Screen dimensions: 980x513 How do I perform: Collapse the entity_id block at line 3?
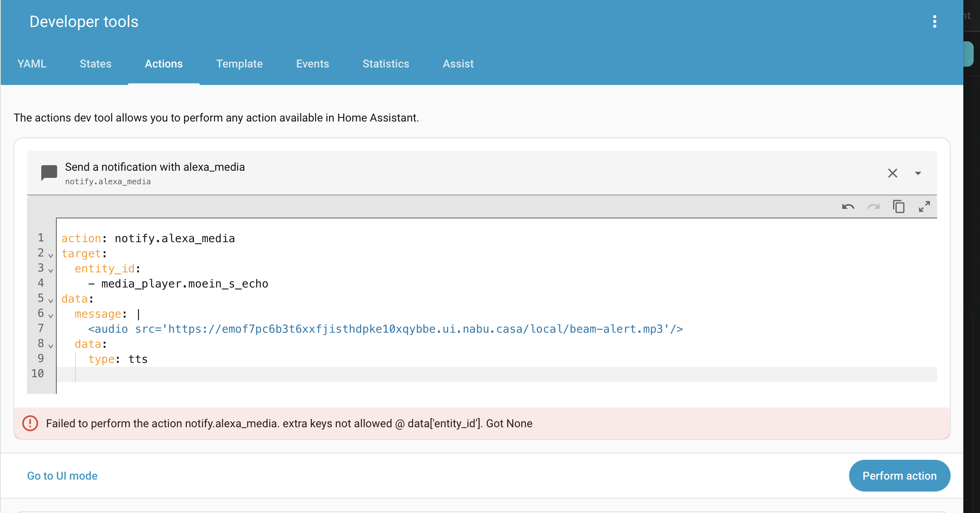(51, 270)
